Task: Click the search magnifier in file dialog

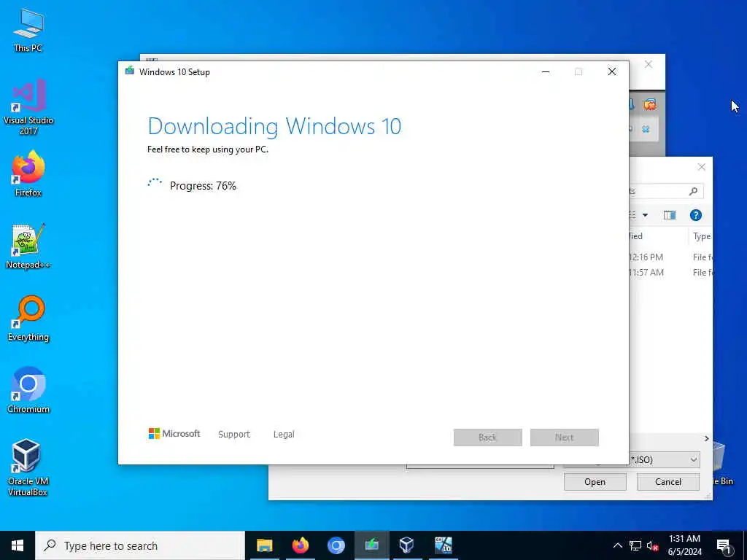Action: coord(693,192)
